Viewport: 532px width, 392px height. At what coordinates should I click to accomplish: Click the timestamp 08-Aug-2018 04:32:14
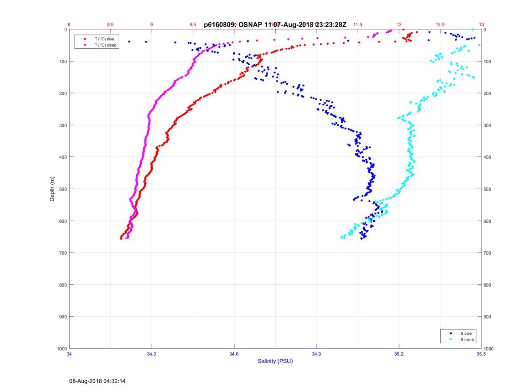(98, 380)
